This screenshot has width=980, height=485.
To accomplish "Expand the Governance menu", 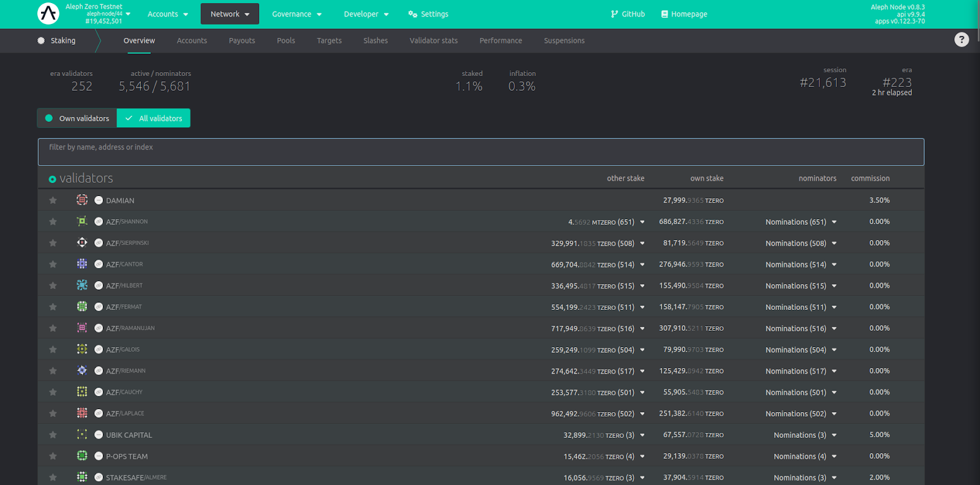I will 297,14.
